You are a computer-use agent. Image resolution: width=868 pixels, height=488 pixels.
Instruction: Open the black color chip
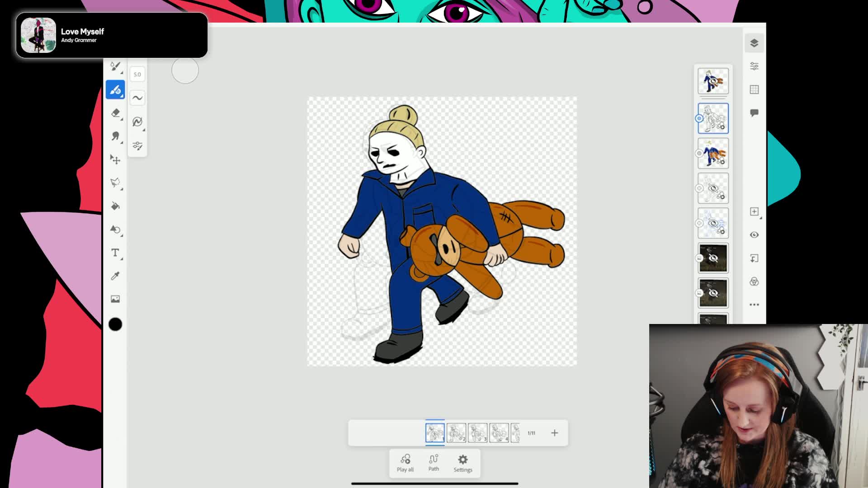pos(115,324)
